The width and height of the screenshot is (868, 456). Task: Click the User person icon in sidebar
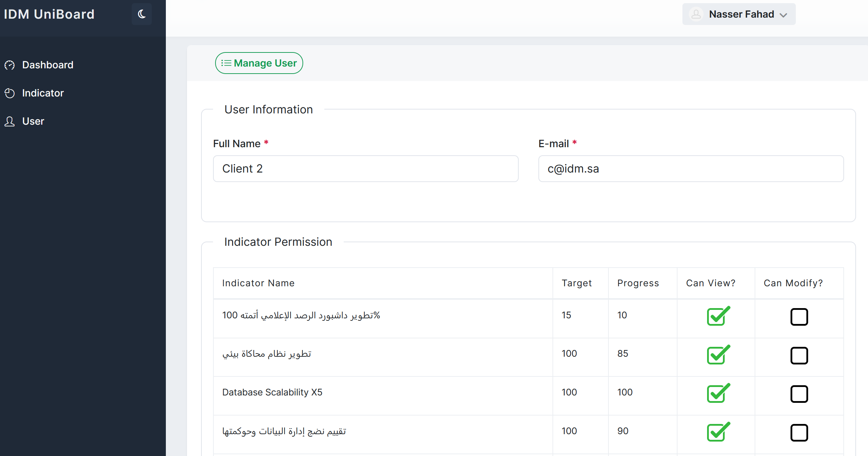pos(10,121)
